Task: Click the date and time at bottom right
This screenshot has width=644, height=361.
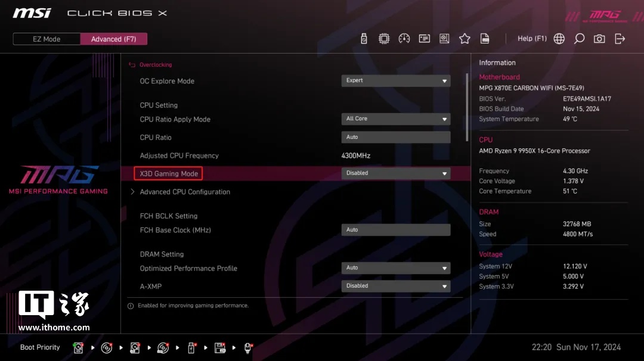Action: point(576,347)
